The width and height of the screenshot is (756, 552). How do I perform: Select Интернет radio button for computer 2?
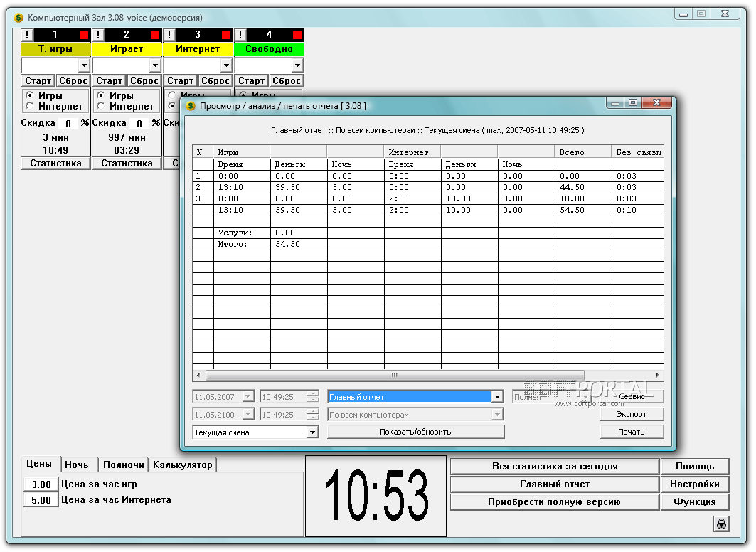click(100, 107)
